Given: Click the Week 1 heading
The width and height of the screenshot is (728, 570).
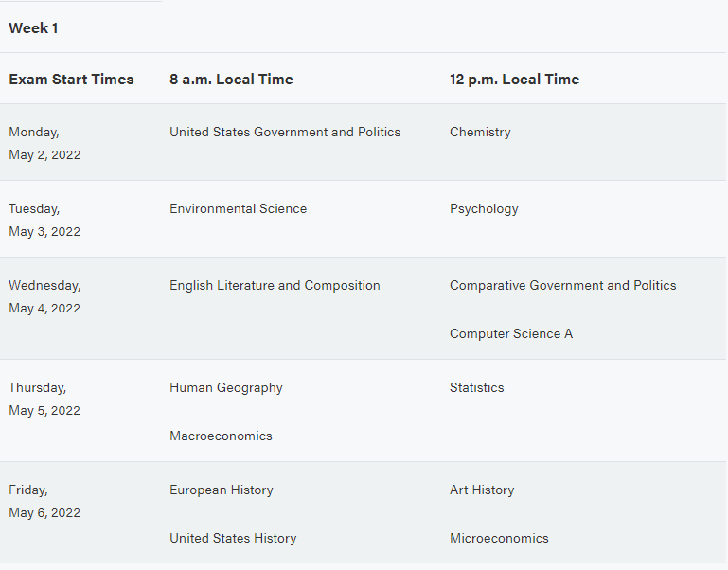Looking at the screenshot, I should tap(33, 28).
